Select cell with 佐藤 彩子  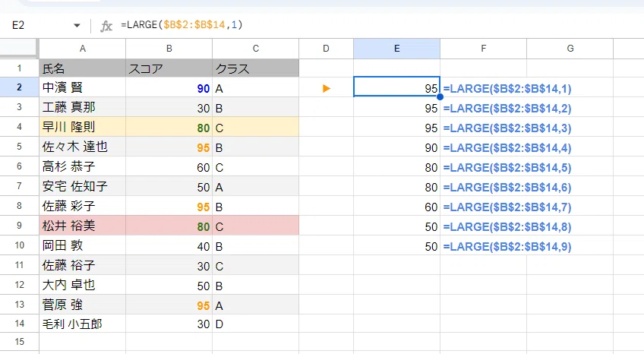[x=83, y=206]
